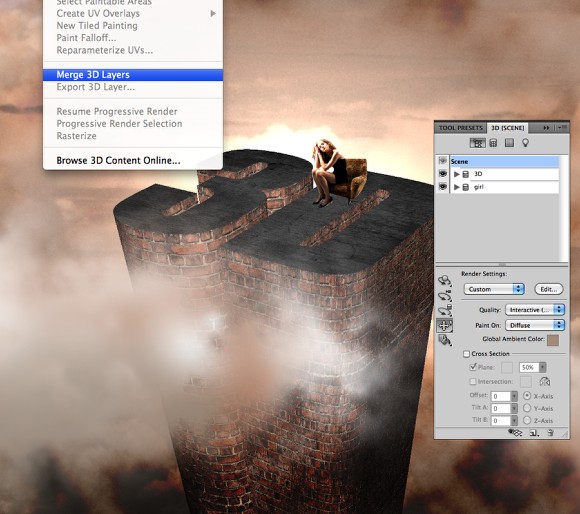The image size is (580, 514).
Task: Choose Browse 3D Content Online menu item
Action: click(x=133, y=160)
